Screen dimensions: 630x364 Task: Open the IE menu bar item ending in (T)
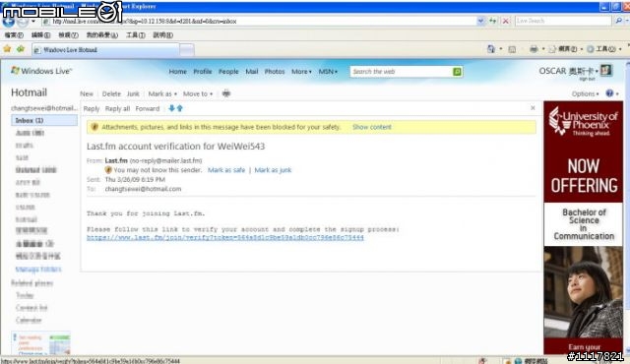coord(136,34)
